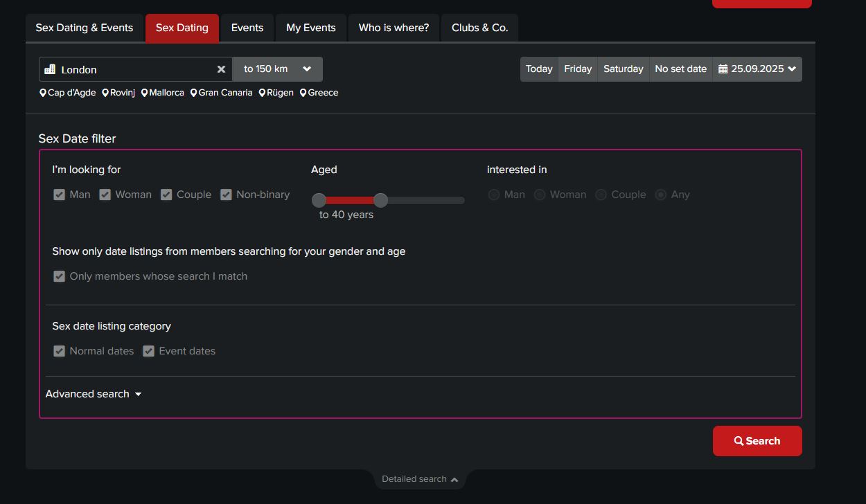Click into the London location input field
This screenshot has height=504, width=866.
(x=136, y=69)
